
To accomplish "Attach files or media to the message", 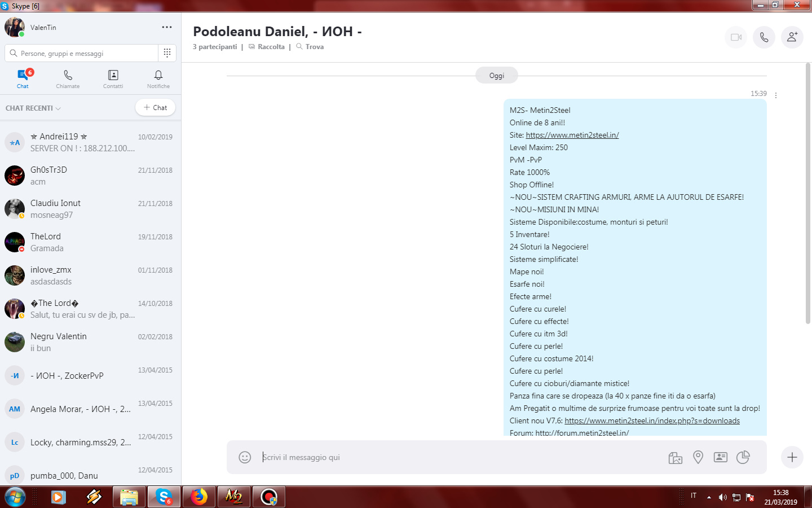I will (x=676, y=457).
